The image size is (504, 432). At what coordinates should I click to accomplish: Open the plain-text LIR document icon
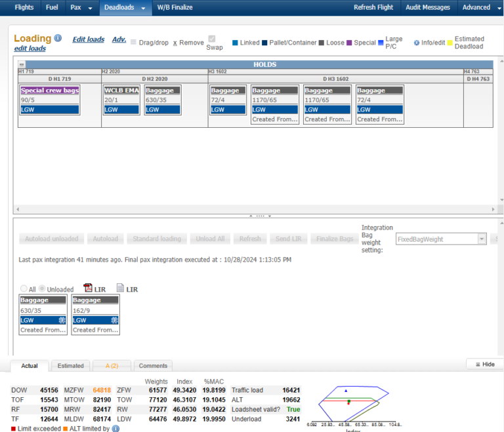click(x=120, y=288)
